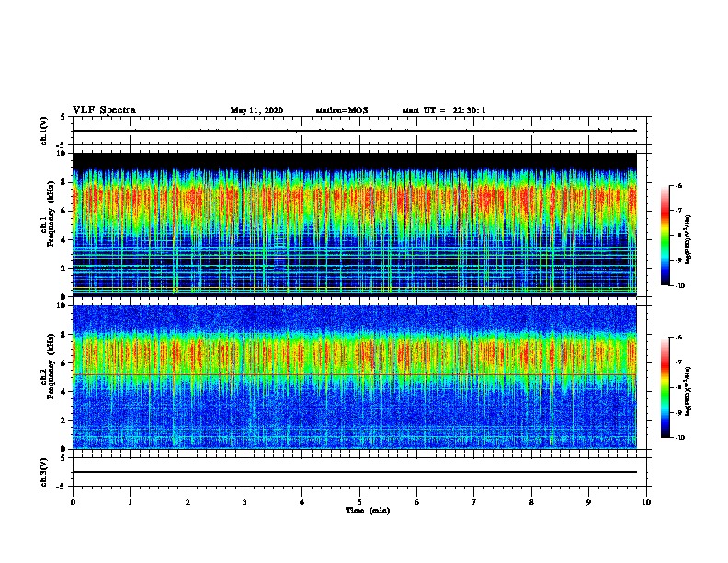Image resolution: width=728 pixels, height=563 pixels.
Task: Click the "4" tick on the time axis
Action: point(302,502)
